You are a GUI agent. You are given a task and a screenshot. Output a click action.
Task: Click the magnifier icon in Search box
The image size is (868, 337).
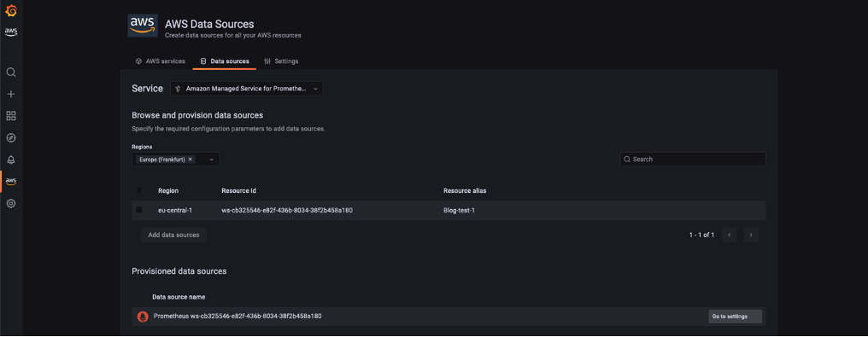pyautogui.click(x=626, y=159)
